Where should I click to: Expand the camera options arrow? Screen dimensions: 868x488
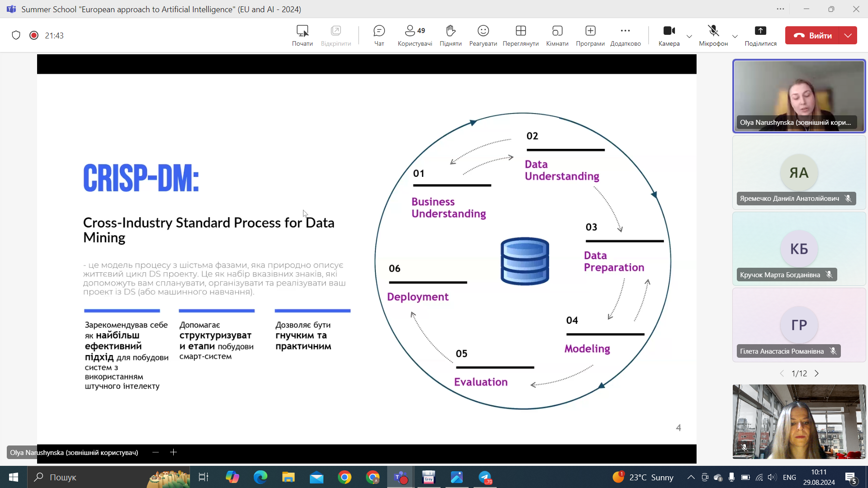coord(689,36)
